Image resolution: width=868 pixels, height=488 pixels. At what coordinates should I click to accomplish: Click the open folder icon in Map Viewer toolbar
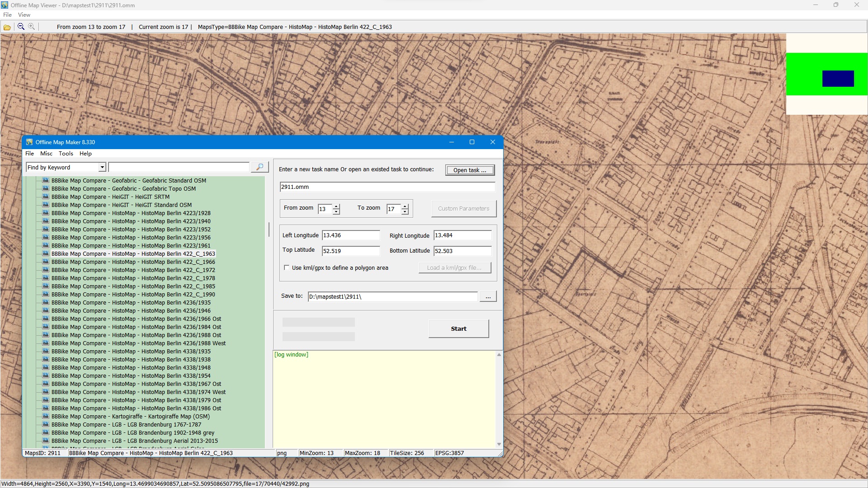[7, 27]
